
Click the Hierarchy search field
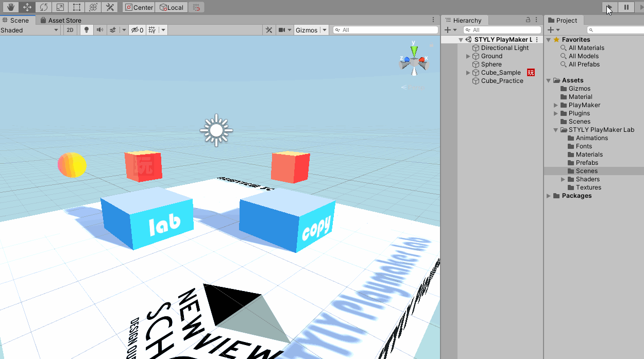tap(502, 30)
